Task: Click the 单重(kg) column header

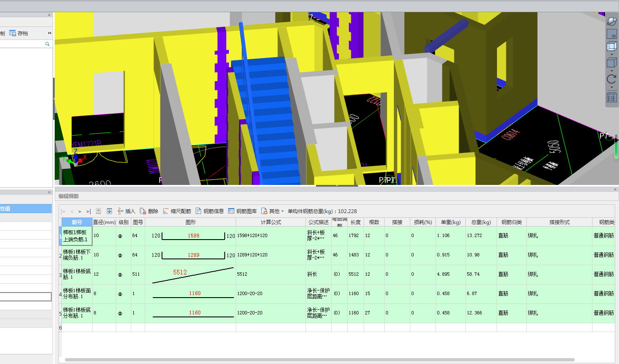Action: pos(451,222)
